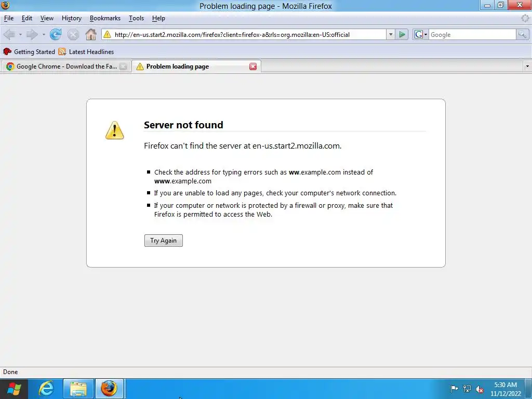Viewport: 532px width, 399px height.
Task: Open the Home page icon
Action: tap(90, 34)
